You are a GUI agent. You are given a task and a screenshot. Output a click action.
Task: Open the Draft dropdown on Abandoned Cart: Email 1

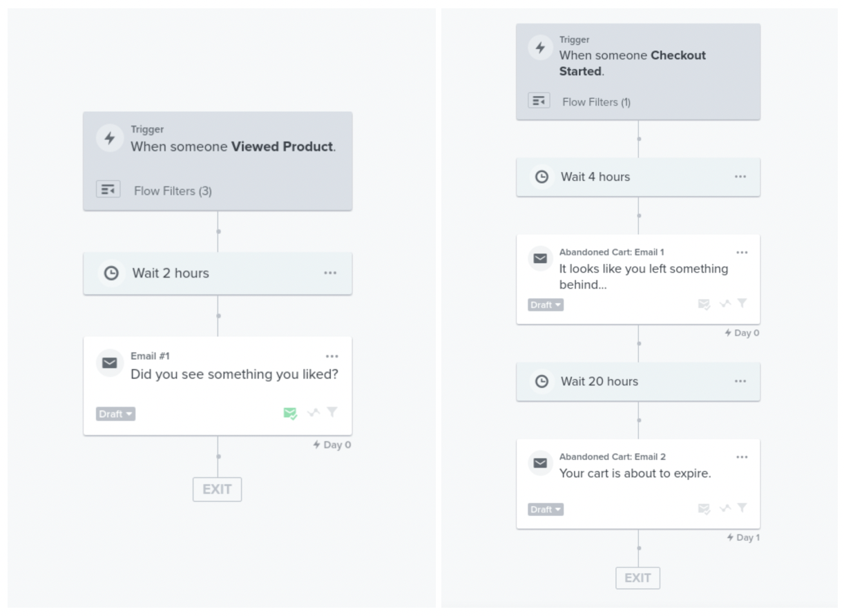click(544, 305)
